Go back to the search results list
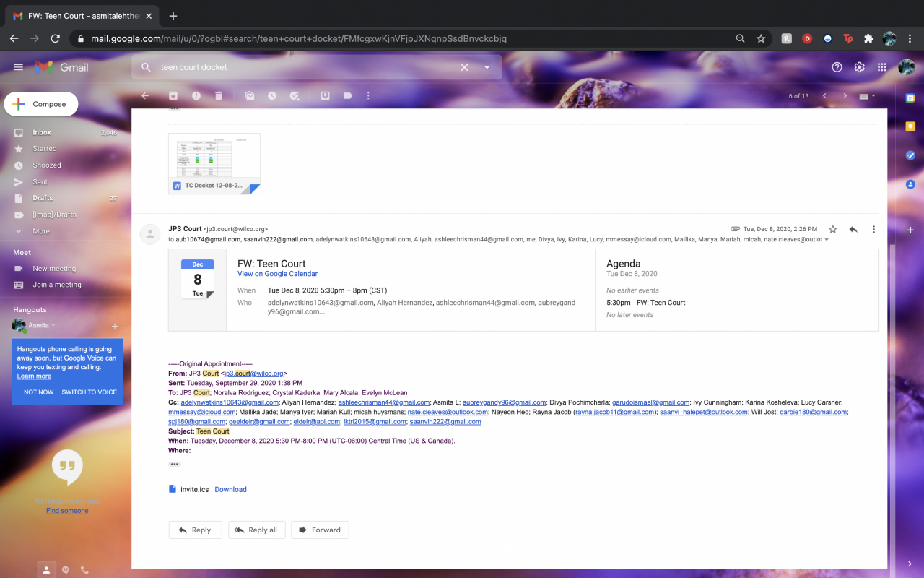Viewport: 924px width, 578px height. point(145,95)
